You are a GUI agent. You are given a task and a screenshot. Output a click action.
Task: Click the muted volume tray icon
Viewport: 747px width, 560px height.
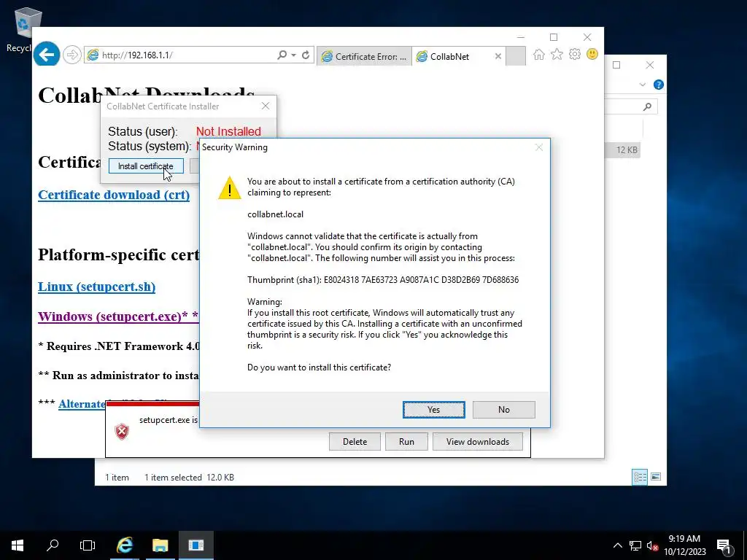pyautogui.click(x=652, y=545)
